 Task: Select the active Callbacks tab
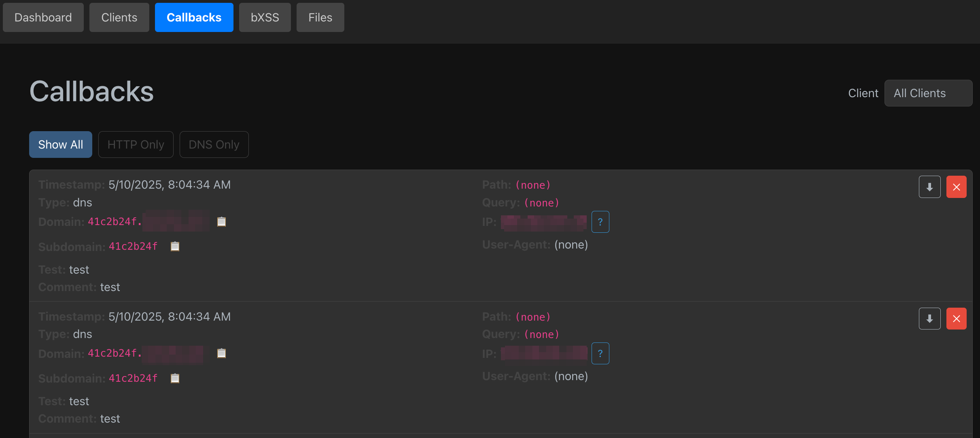pos(194,17)
